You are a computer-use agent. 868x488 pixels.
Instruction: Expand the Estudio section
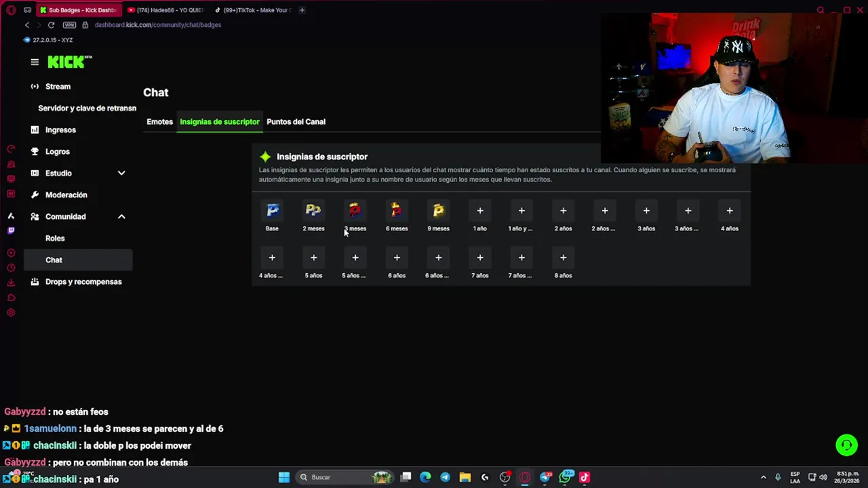(x=121, y=174)
